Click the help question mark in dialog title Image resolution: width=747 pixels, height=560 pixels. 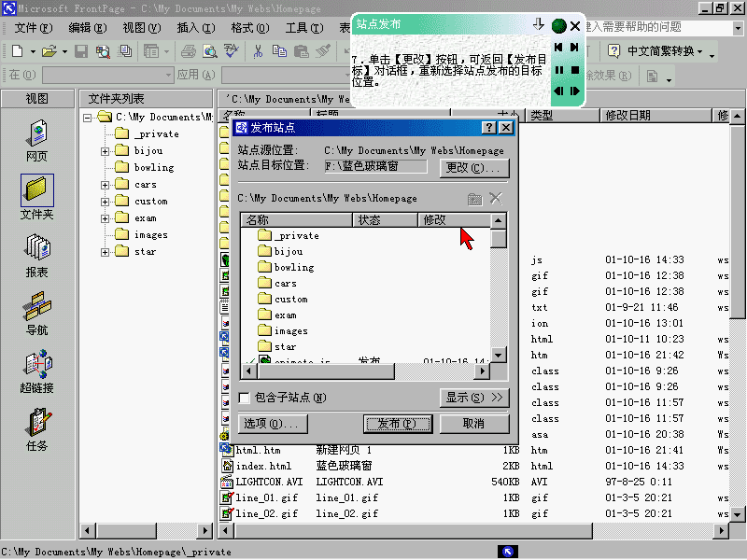[x=489, y=128]
